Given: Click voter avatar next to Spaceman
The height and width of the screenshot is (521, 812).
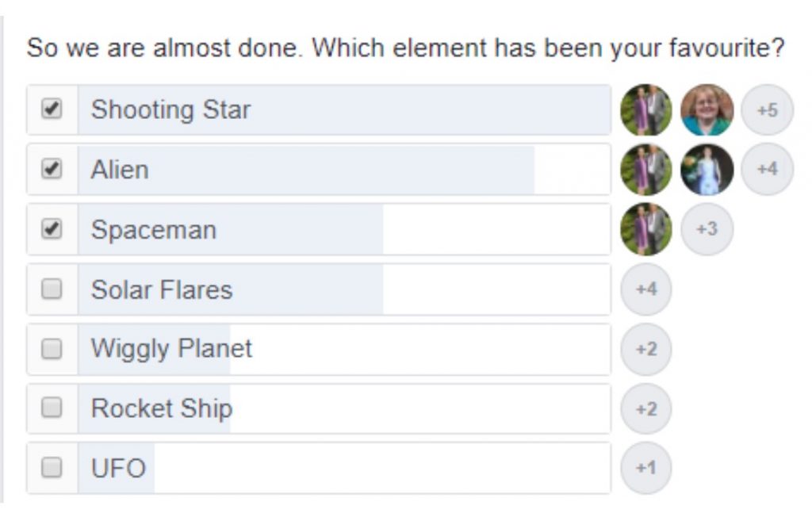Looking at the screenshot, I should tap(646, 229).
